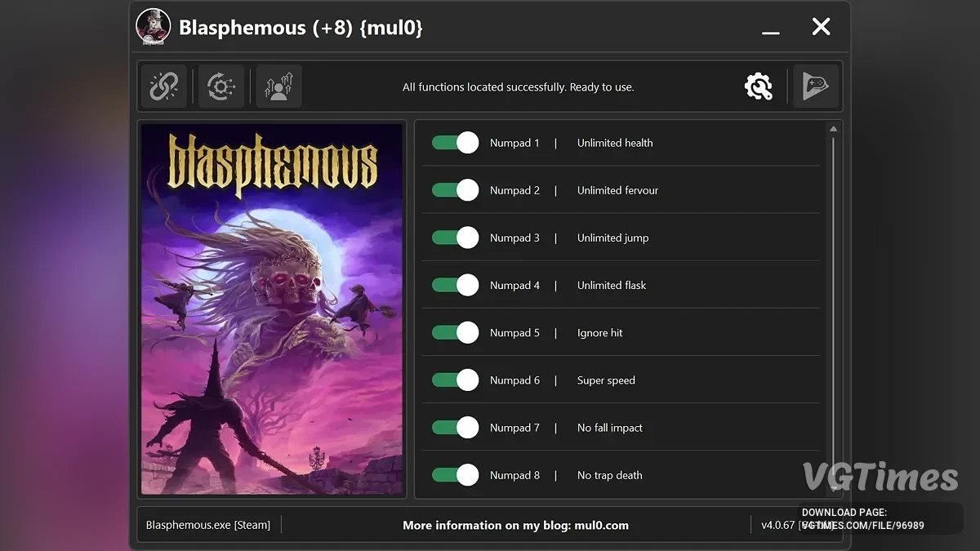The width and height of the screenshot is (980, 551).
Task: Switch off Super speed toggle
Action: coord(456,380)
